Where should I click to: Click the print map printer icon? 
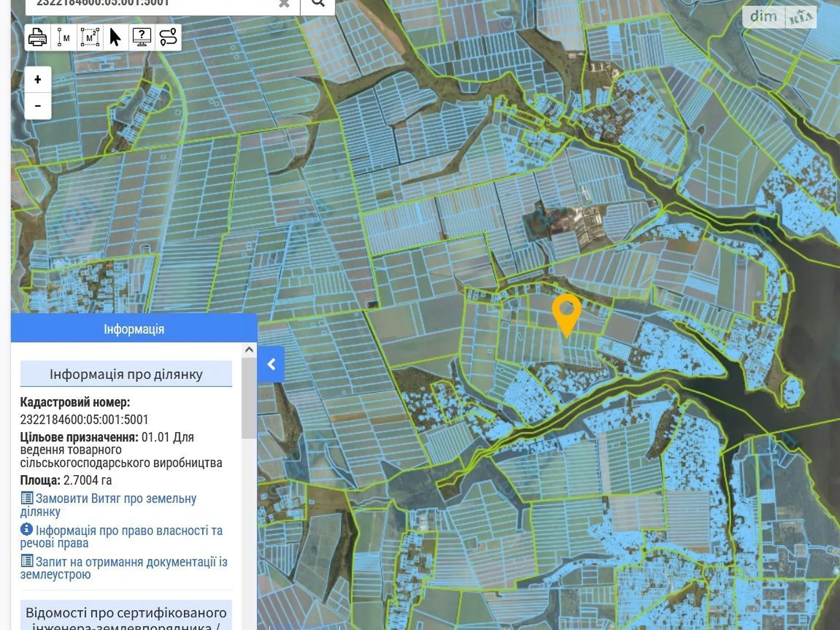pyautogui.click(x=37, y=37)
